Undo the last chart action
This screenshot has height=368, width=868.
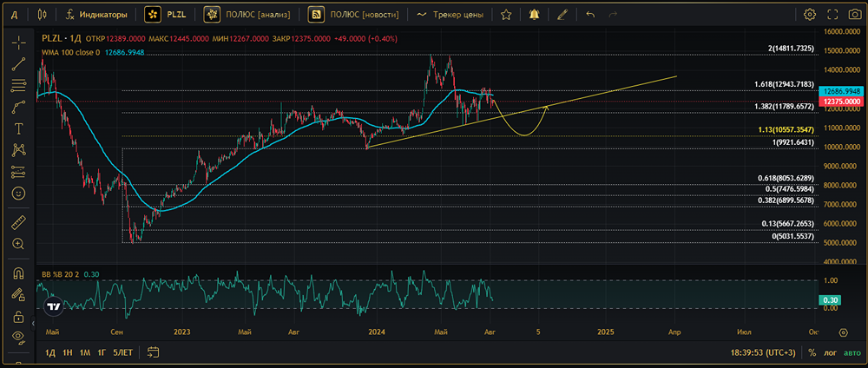(x=590, y=15)
